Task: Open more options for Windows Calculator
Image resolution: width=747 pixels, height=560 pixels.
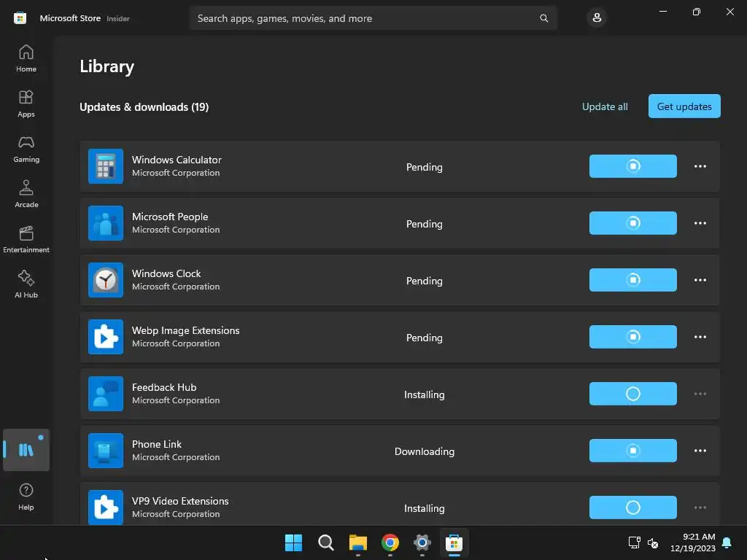Action: [700, 166]
